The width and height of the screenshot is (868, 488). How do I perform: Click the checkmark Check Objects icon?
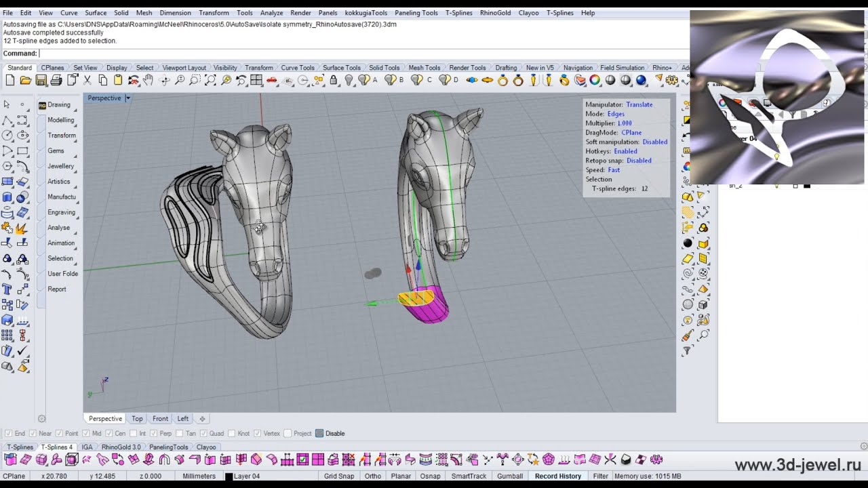click(x=22, y=351)
